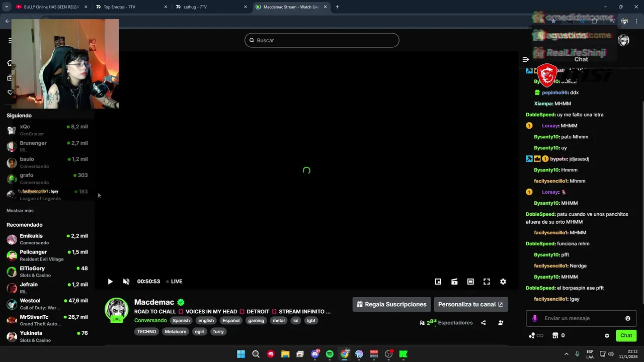Open Brunenger channel in the sidebar

click(47, 146)
